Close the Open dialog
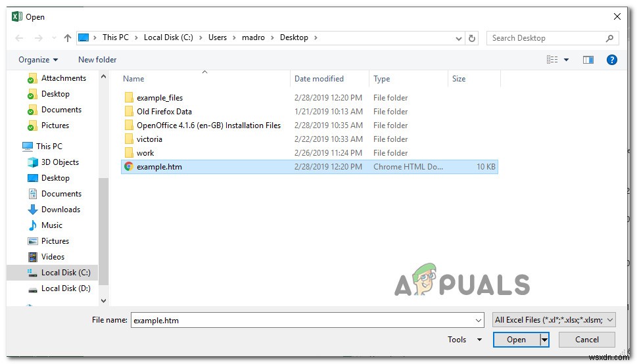The height and width of the screenshot is (364, 637). point(617,16)
